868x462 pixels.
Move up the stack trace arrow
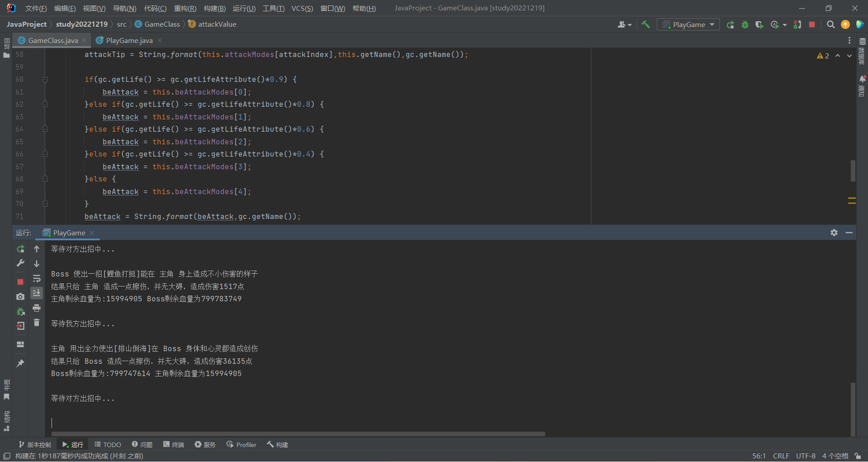(37, 249)
